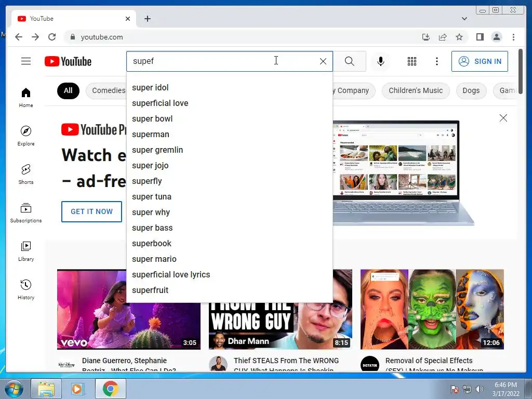Open History in the sidebar
This screenshot has width=532, height=399.
[x=26, y=289]
